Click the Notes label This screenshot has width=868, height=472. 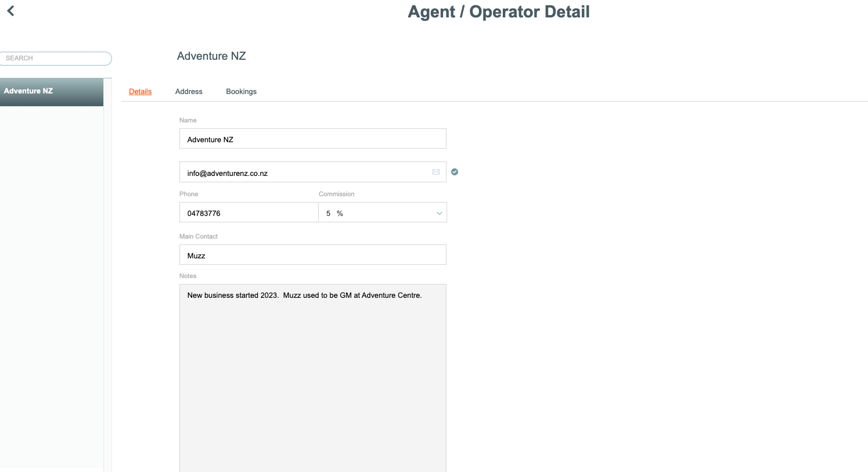(188, 276)
